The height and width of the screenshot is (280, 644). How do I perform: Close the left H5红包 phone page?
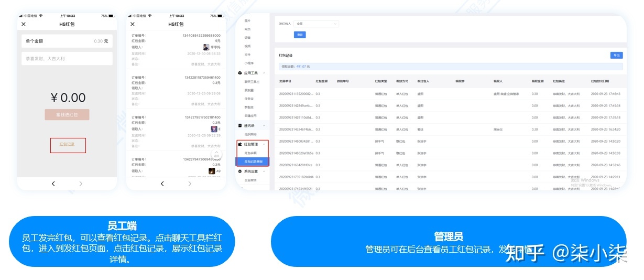[24, 24]
